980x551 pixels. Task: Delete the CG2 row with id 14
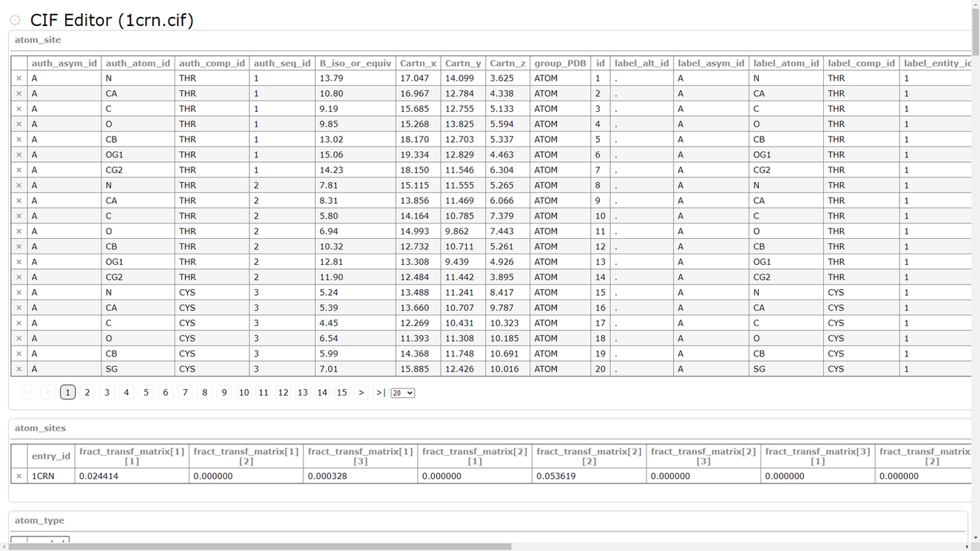pyautogui.click(x=19, y=277)
